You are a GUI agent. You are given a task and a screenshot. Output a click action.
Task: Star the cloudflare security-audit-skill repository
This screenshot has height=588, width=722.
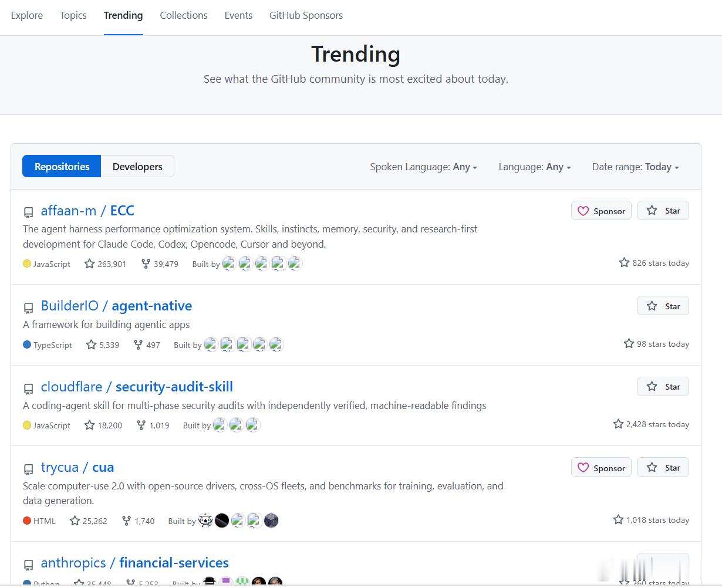pyautogui.click(x=663, y=386)
